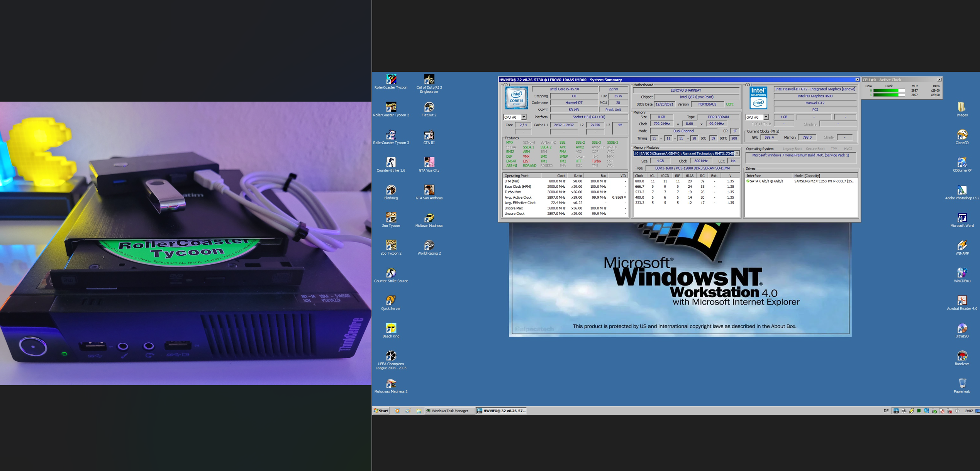Select UEFA Champions League 2004-2005 icon
The image size is (980, 471).
[391, 360]
